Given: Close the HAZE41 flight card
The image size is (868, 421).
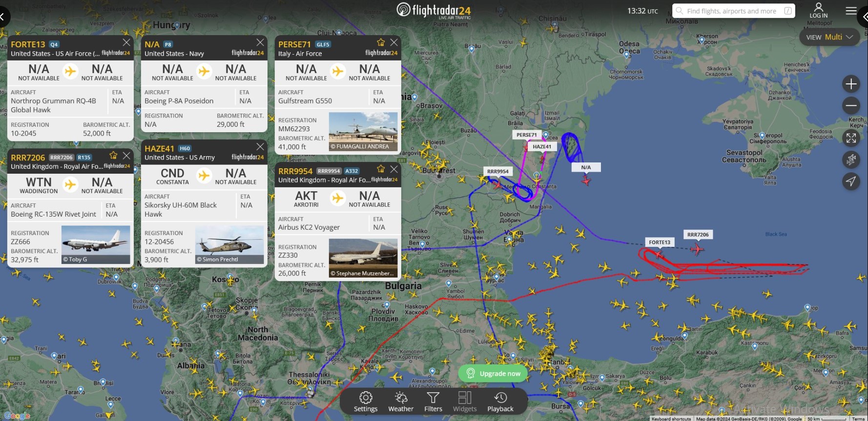Looking at the screenshot, I should click(260, 146).
